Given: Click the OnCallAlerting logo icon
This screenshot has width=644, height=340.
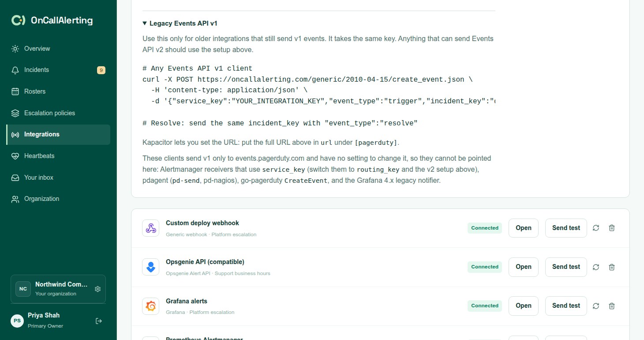Looking at the screenshot, I should (x=19, y=20).
